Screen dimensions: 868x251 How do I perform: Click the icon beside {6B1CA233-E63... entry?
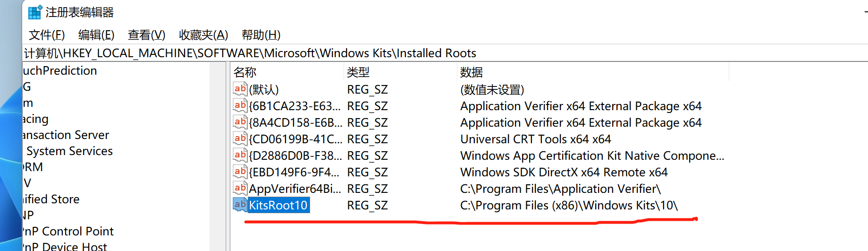click(240, 105)
